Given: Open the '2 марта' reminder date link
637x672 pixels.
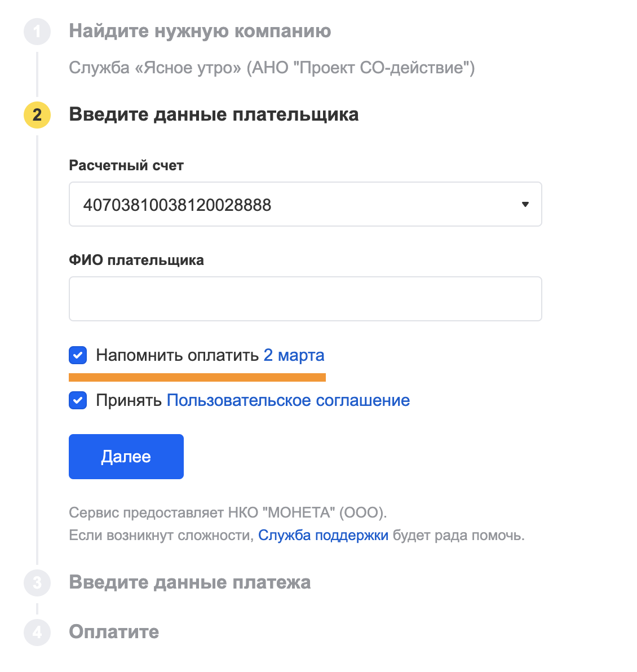Looking at the screenshot, I should click(294, 355).
